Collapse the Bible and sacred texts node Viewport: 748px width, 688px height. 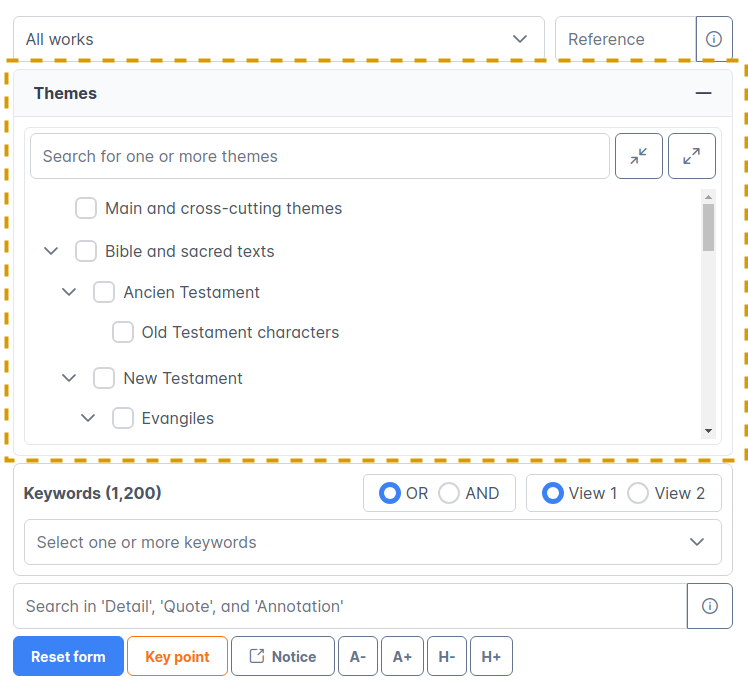click(51, 251)
